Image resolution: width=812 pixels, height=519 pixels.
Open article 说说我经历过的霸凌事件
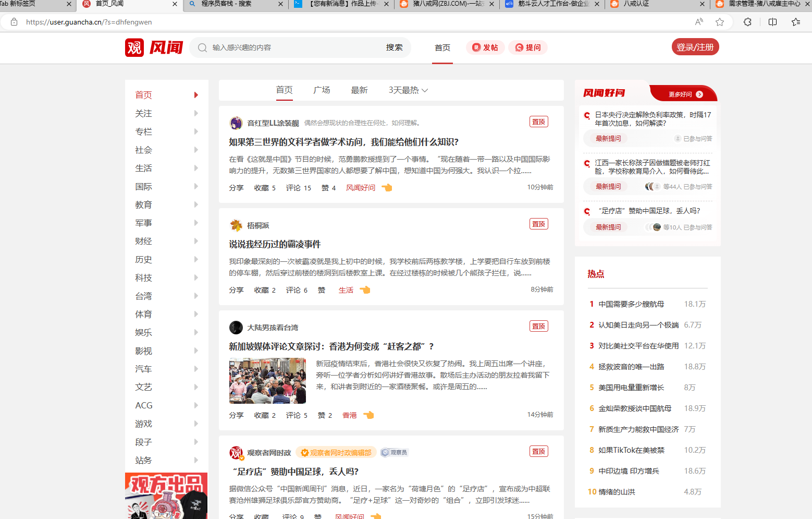pos(275,244)
